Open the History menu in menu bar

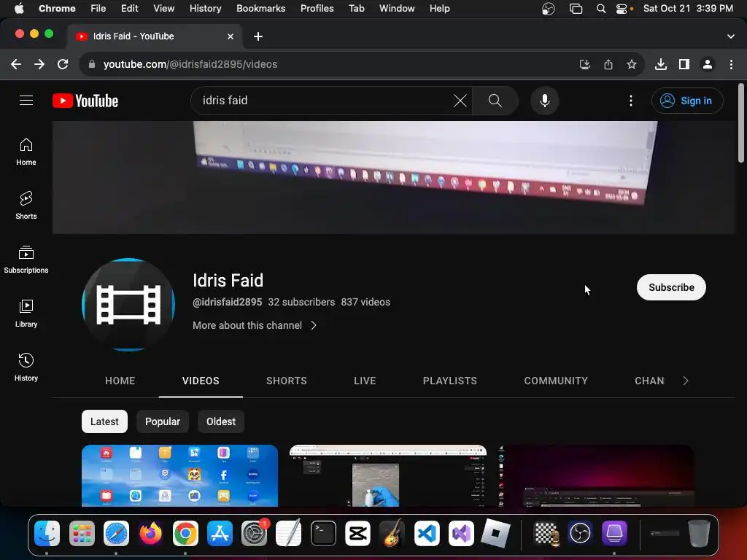click(x=205, y=9)
